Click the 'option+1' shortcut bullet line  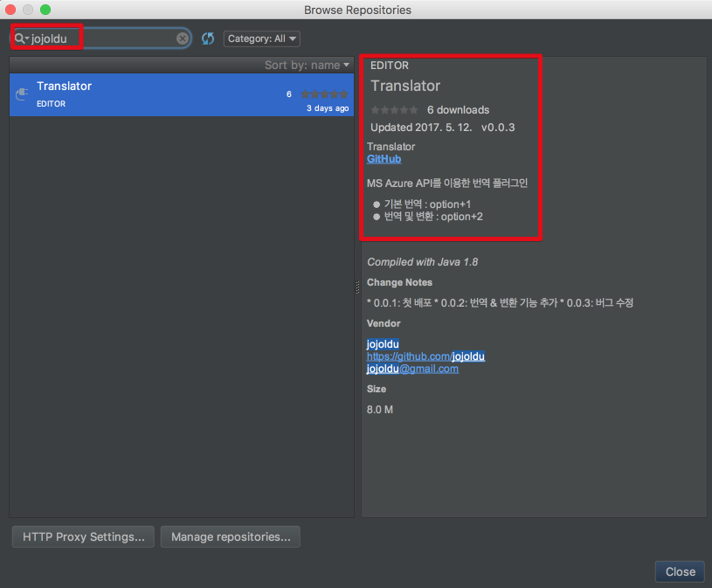pos(422,204)
